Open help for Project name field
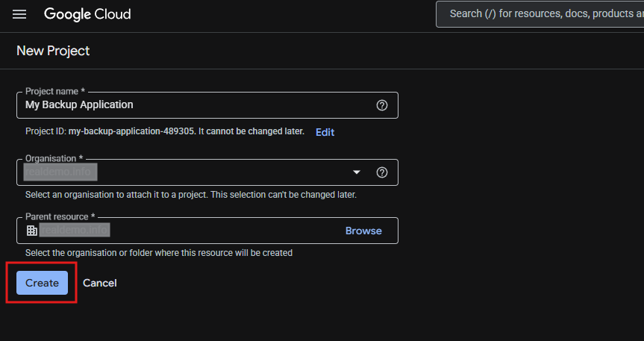The image size is (644, 341). click(x=382, y=106)
